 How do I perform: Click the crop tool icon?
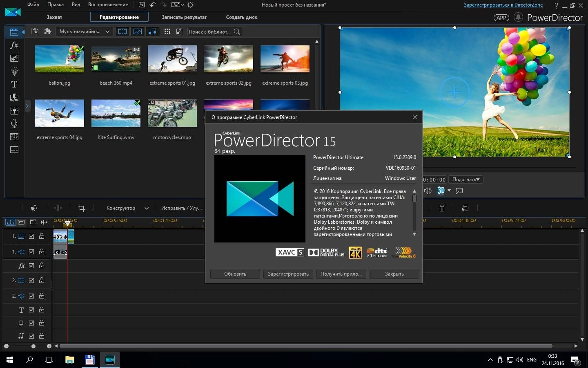82,208
